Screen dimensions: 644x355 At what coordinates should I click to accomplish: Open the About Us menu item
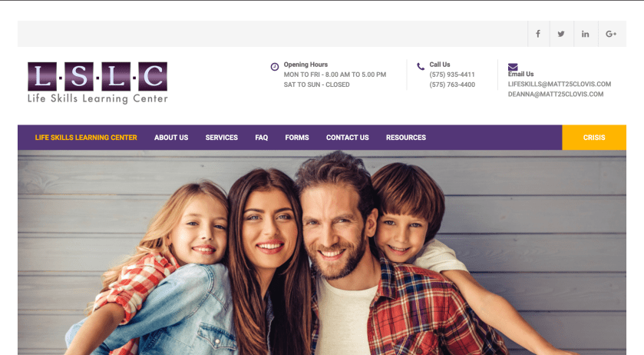[171, 138]
